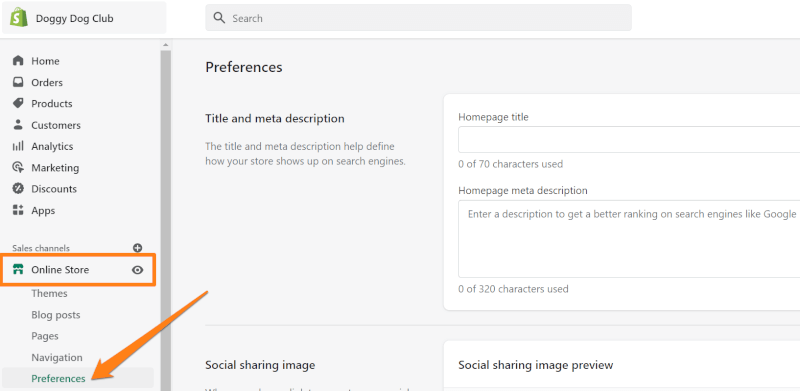Open Navigation settings link
The width and height of the screenshot is (800, 391).
57,357
